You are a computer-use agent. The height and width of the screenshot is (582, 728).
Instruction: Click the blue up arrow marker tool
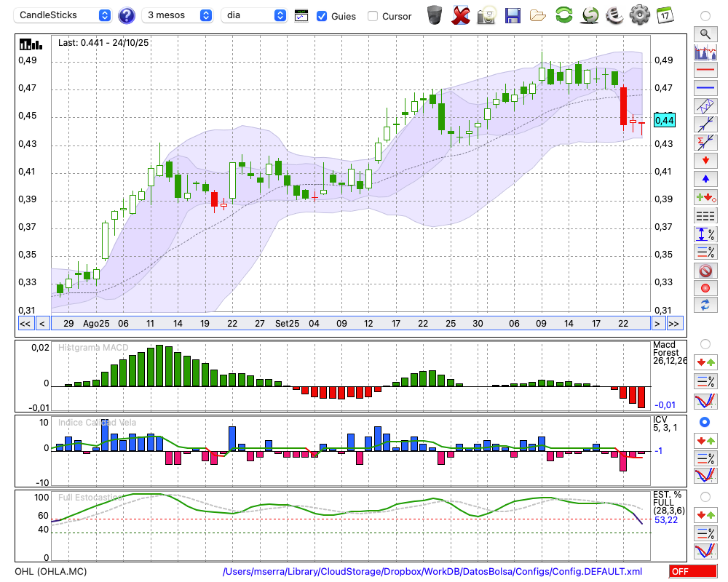point(705,179)
